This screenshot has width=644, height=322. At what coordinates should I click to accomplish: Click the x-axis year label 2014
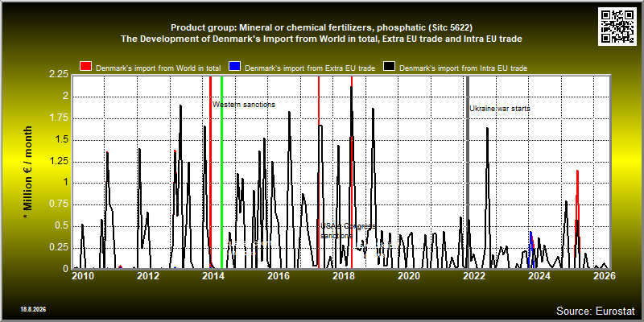point(213,276)
